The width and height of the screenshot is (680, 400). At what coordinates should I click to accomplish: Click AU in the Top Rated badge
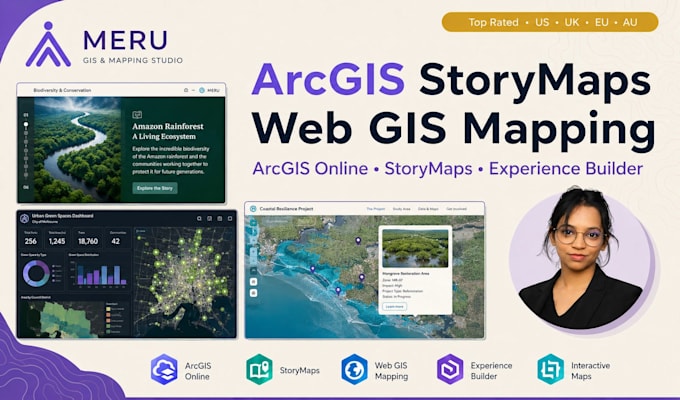pyautogui.click(x=630, y=22)
